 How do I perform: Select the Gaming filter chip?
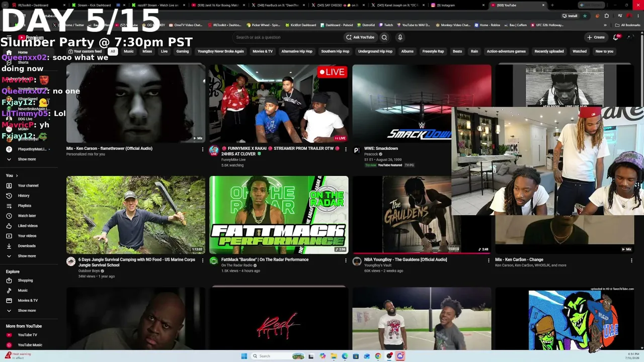183,51
